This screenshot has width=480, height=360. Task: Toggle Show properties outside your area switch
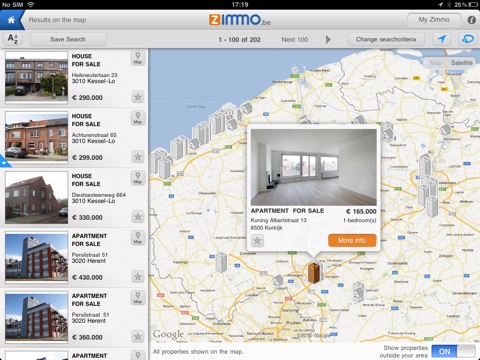tap(453, 351)
